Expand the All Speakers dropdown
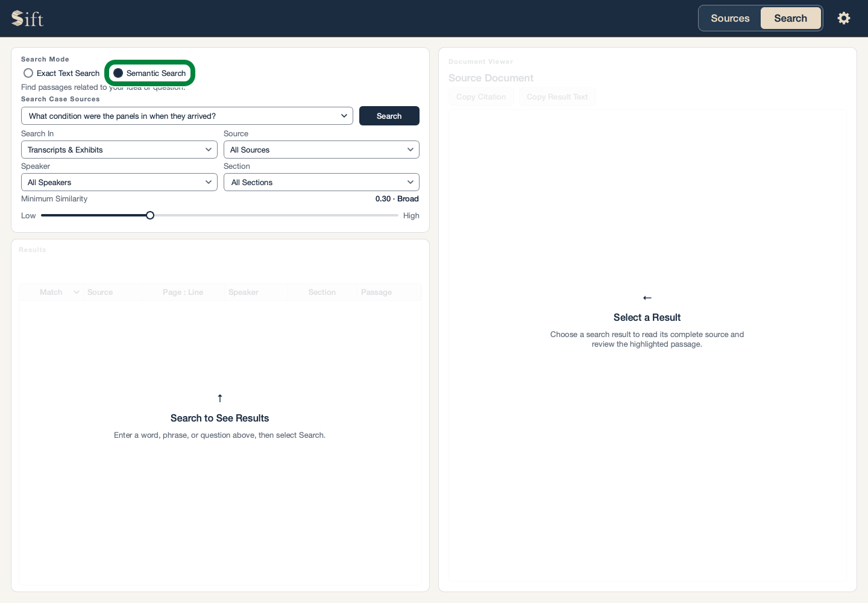868x603 pixels. 119,182
